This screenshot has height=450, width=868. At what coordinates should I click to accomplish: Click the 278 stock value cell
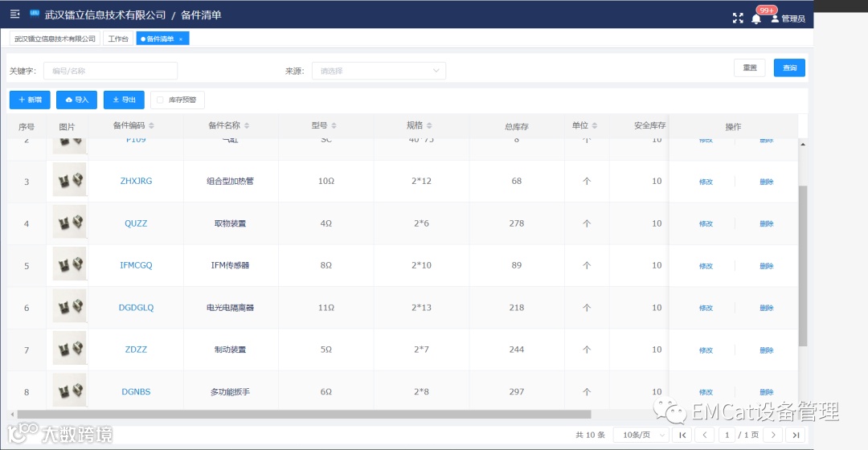[517, 223]
